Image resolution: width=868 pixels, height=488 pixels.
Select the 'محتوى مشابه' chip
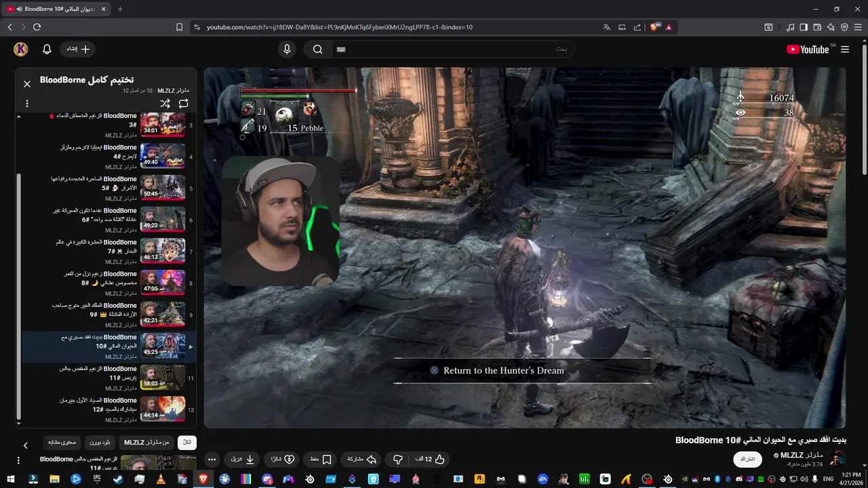coord(62,443)
